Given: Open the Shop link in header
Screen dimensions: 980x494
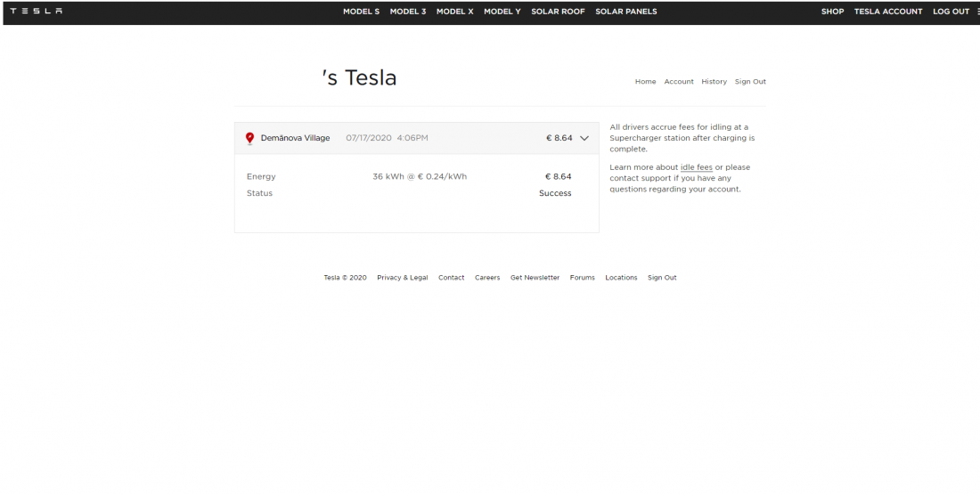Looking at the screenshot, I should click(832, 12).
